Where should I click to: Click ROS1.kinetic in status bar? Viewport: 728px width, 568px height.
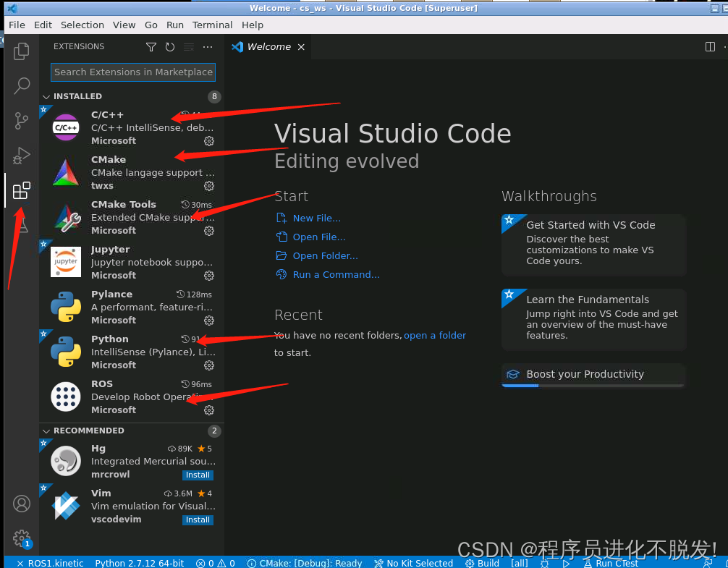point(50,563)
